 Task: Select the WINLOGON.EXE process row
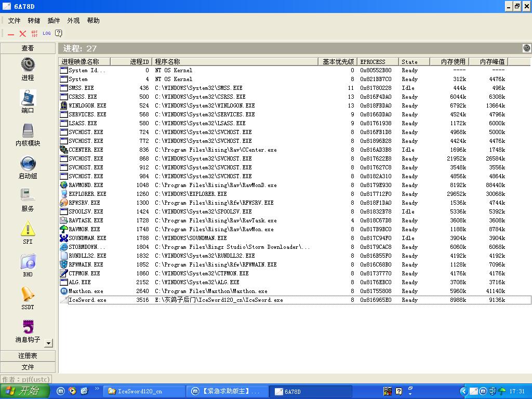coord(295,106)
